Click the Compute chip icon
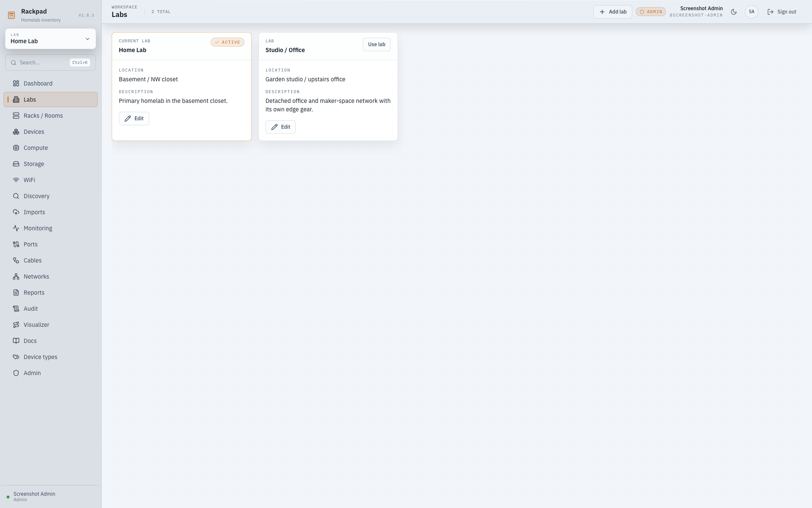The width and height of the screenshot is (812, 508). click(16, 148)
